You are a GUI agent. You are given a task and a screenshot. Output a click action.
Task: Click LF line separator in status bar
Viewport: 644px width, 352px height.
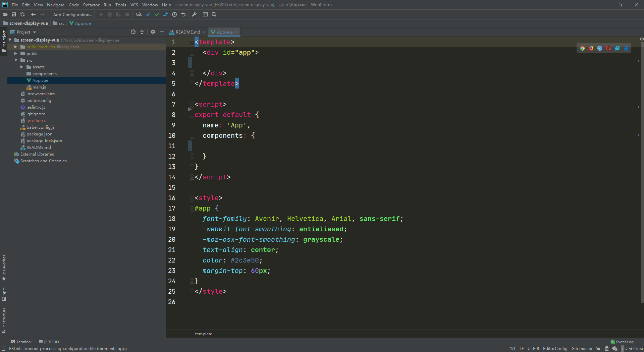(522, 349)
